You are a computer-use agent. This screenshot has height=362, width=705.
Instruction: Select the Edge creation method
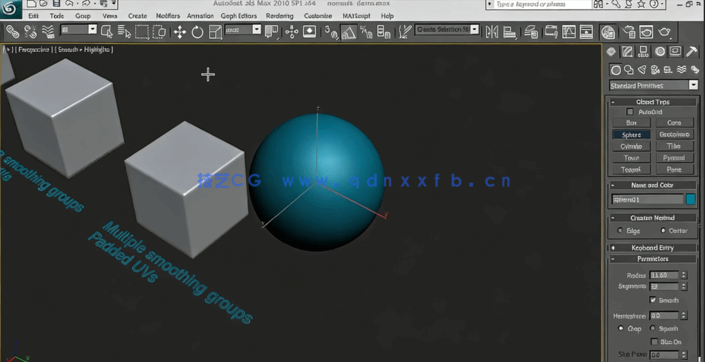pos(620,231)
